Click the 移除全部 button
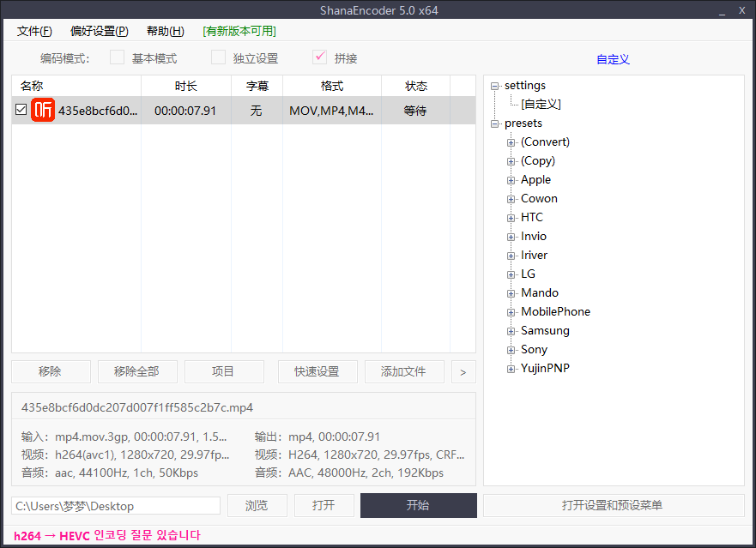This screenshot has height=548, width=756. [x=137, y=371]
